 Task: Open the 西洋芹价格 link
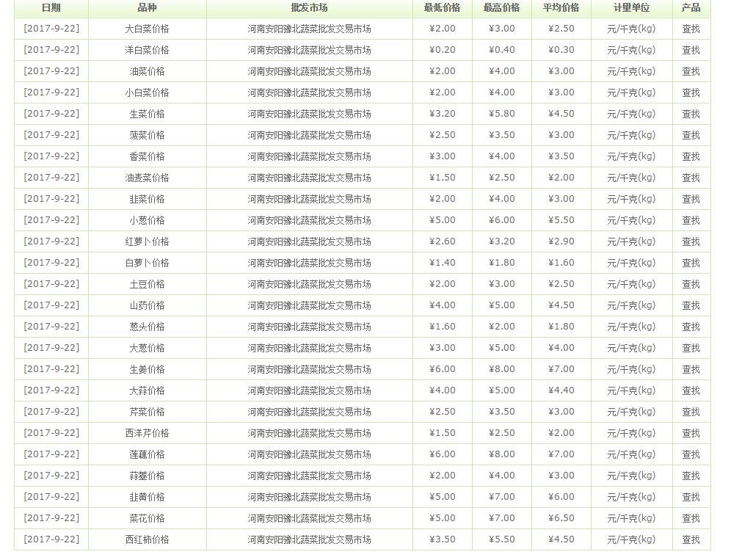(x=147, y=433)
